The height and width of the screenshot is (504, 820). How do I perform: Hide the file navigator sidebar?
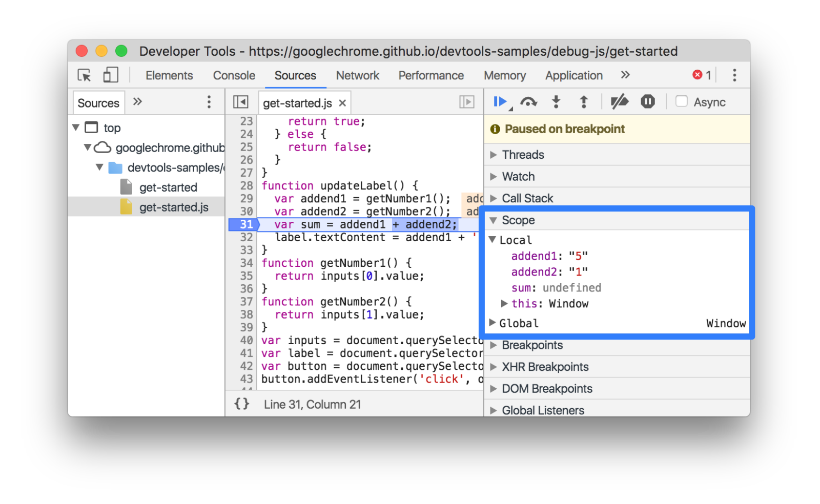tap(240, 102)
